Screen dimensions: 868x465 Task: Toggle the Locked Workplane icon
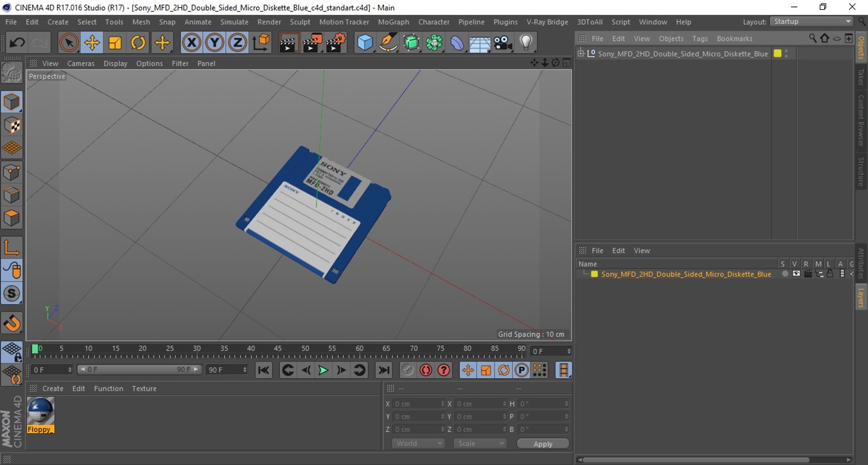[x=12, y=352]
